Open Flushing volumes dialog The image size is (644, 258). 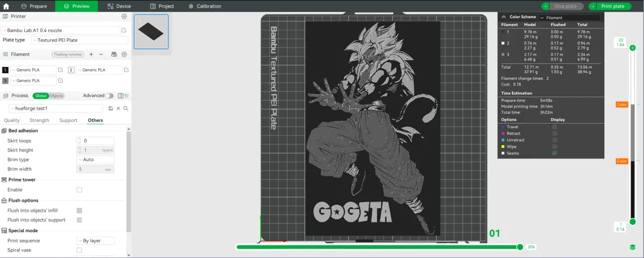coord(68,54)
